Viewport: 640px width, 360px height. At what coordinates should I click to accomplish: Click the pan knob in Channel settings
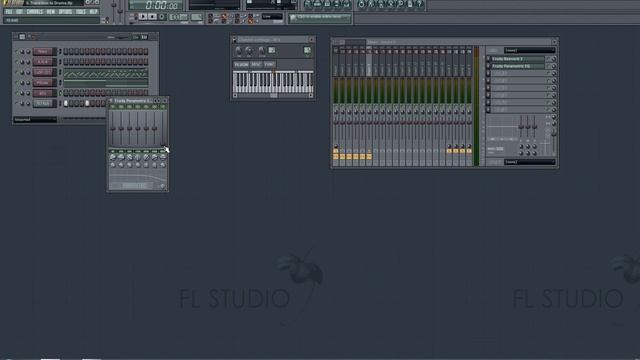(238, 51)
